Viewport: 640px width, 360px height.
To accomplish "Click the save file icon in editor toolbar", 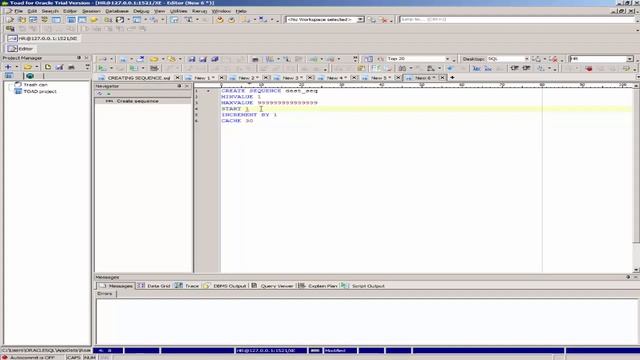I will (191, 59).
